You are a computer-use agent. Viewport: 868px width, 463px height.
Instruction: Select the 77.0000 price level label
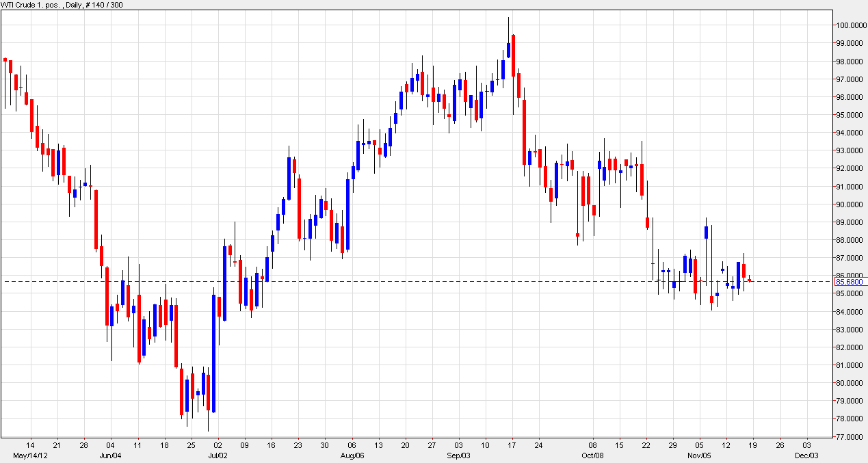click(849, 436)
